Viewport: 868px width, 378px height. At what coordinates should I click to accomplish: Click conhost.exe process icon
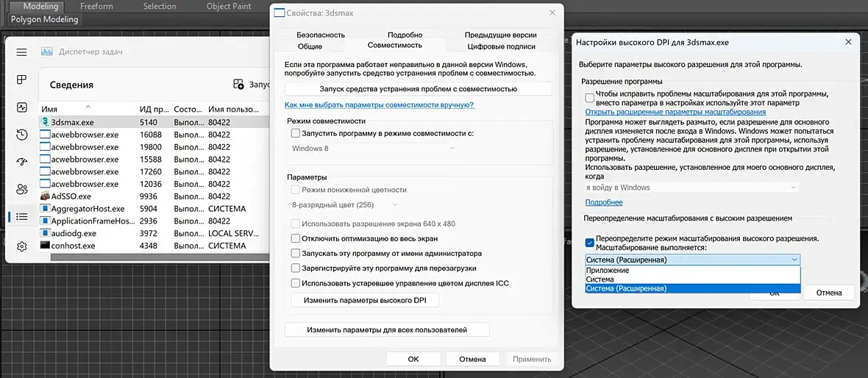pos(46,246)
